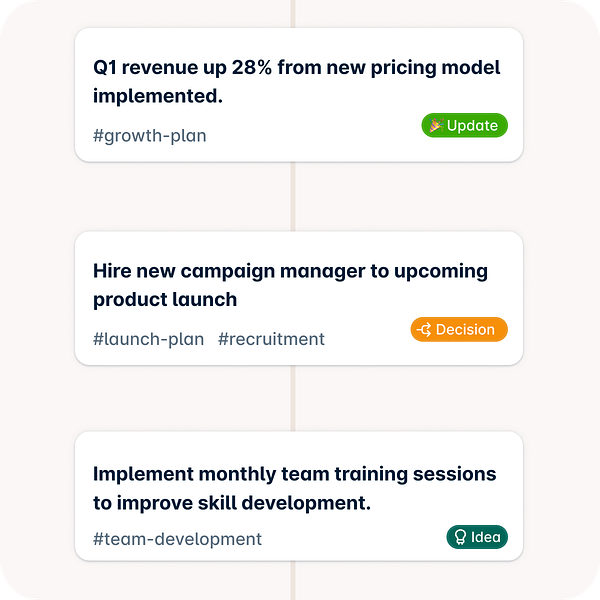Click empty space right of #team-development in card
Viewport: 600px width, 600px height.
[x=350, y=539]
